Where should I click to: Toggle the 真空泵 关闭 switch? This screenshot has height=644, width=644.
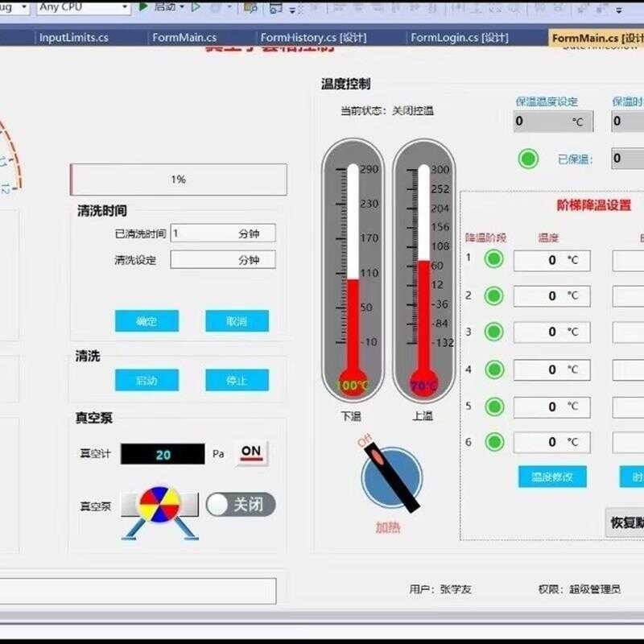241,505
